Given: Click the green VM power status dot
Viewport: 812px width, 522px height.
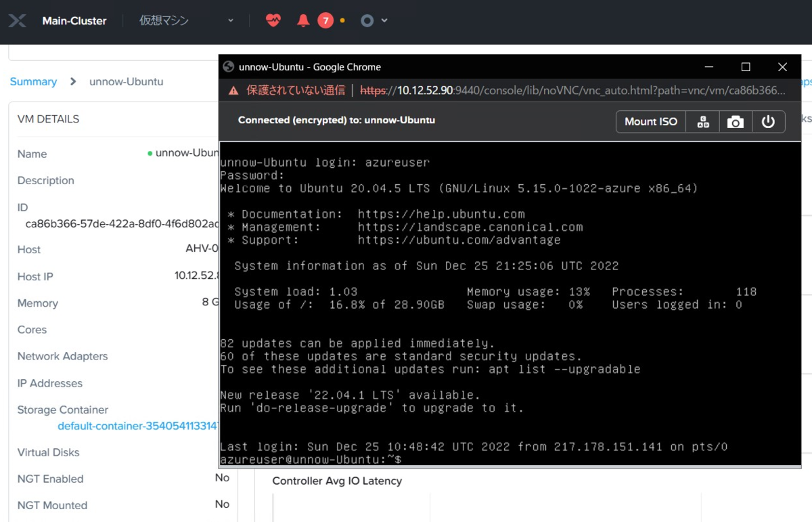Looking at the screenshot, I should click(x=150, y=154).
